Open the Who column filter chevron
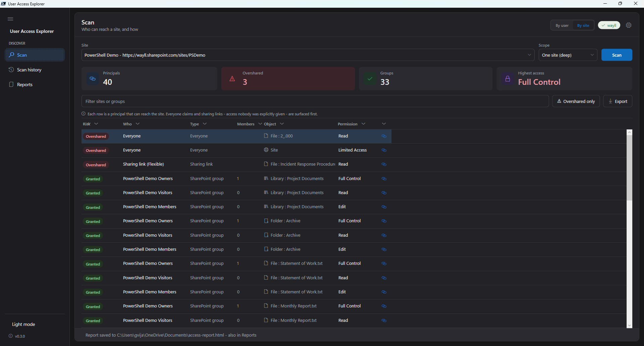The width and height of the screenshot is (644, 346). (138, 124)
